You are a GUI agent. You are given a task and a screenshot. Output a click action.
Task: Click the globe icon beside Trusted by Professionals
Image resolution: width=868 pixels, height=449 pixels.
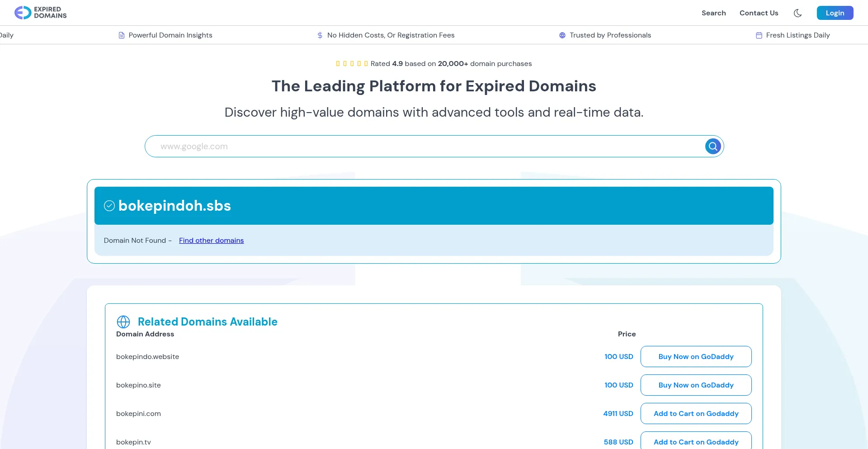pos(562,35)
